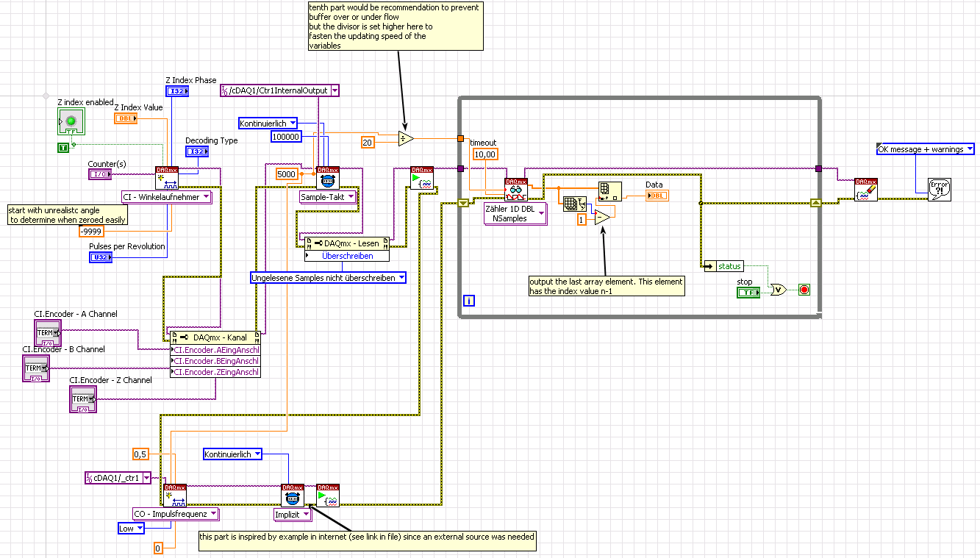Select the DAQmx Clear Task node
Viewport: 980px width, 558px height.
pyautogui.click(x=867, y=190)
